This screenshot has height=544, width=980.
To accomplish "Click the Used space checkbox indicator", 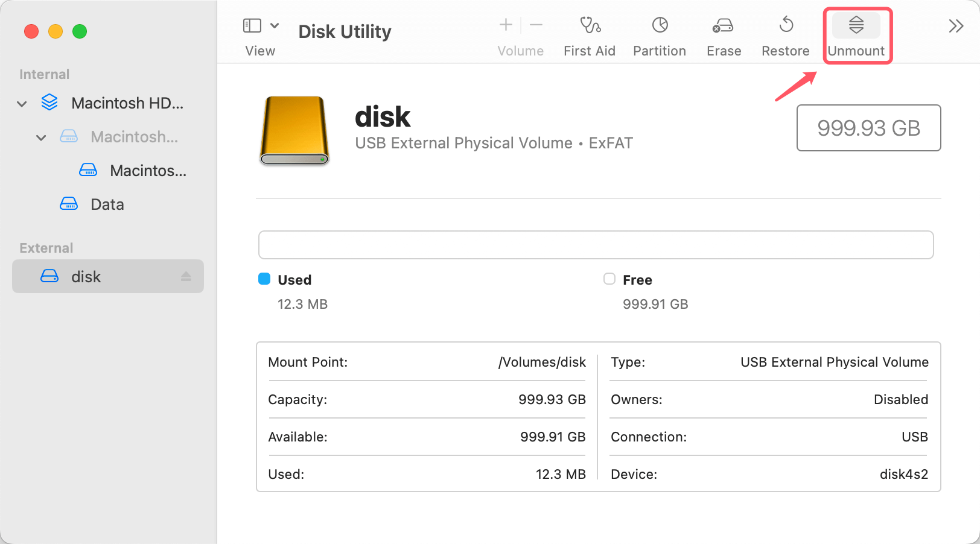I will (264, 279).
